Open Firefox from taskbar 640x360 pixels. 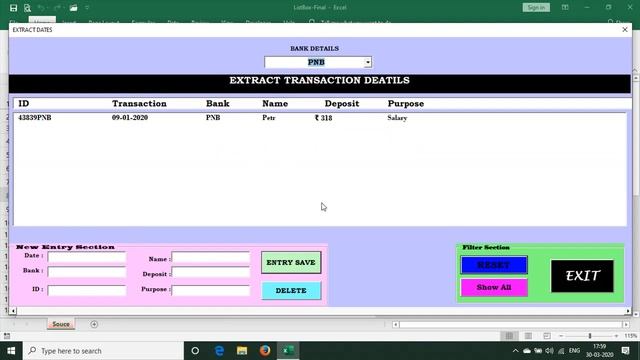coord(265,351)
